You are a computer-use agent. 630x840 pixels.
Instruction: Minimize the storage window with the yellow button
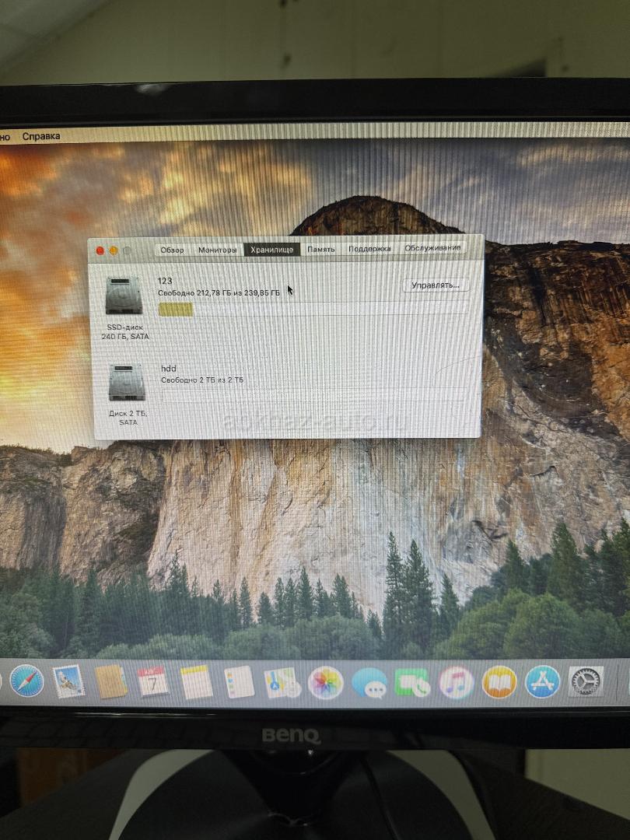coord(113,250)
